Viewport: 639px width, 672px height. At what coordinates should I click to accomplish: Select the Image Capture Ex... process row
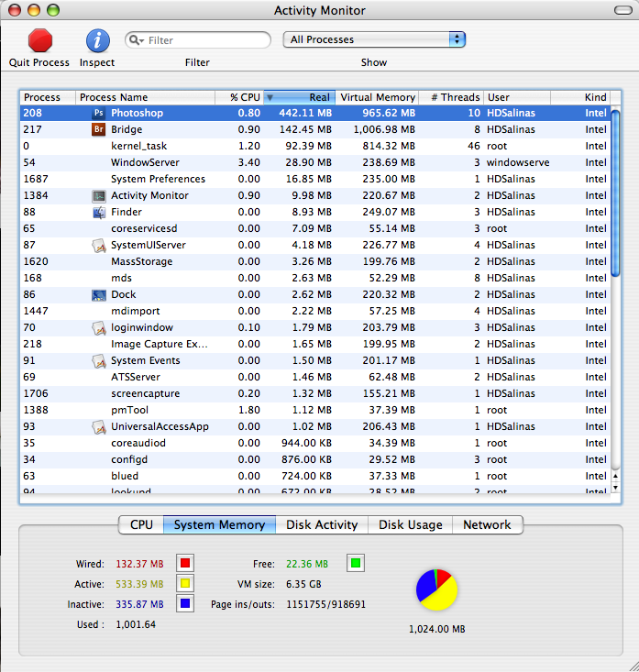[315, 344]
